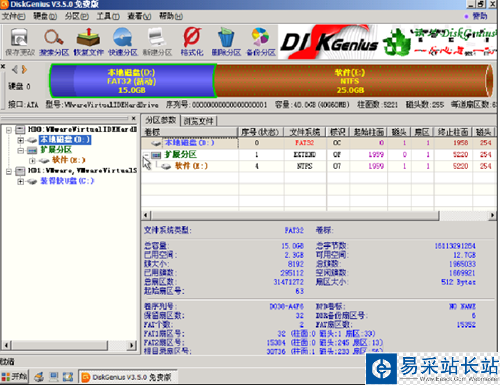Image resolution: width=500 pixels, height=385 pixels.
Task: Switch to the 浏览文件 tab
Action: 199,121
